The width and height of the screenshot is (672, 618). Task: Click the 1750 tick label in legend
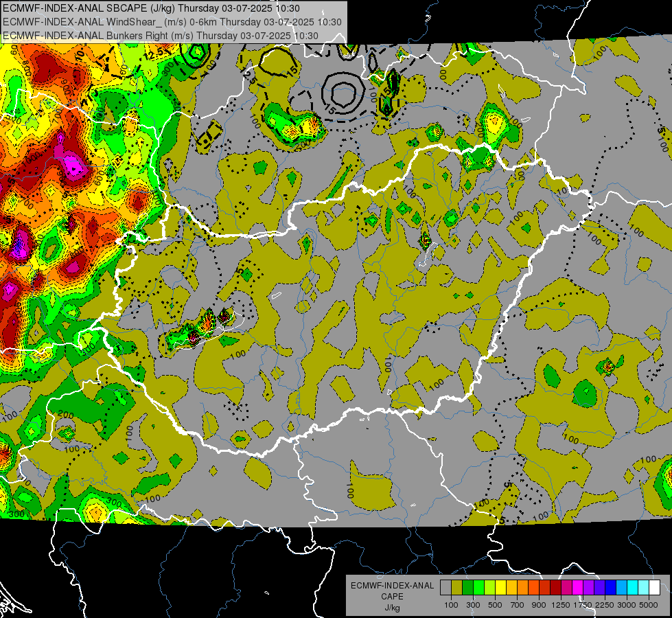point(583,605)
